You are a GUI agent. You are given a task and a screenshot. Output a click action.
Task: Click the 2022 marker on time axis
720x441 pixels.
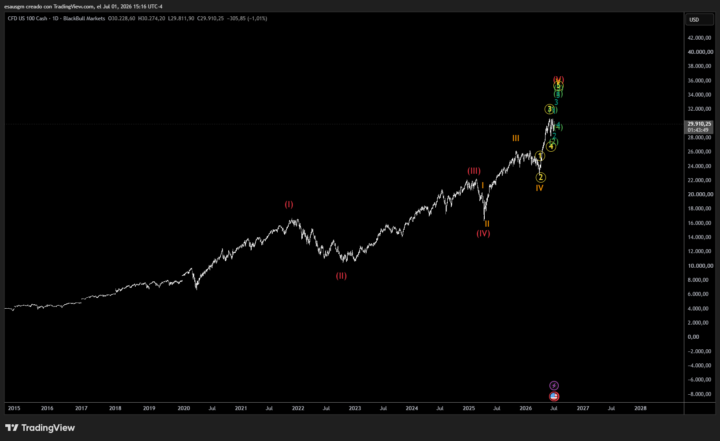pyautogui.click(x=298, y=408)
